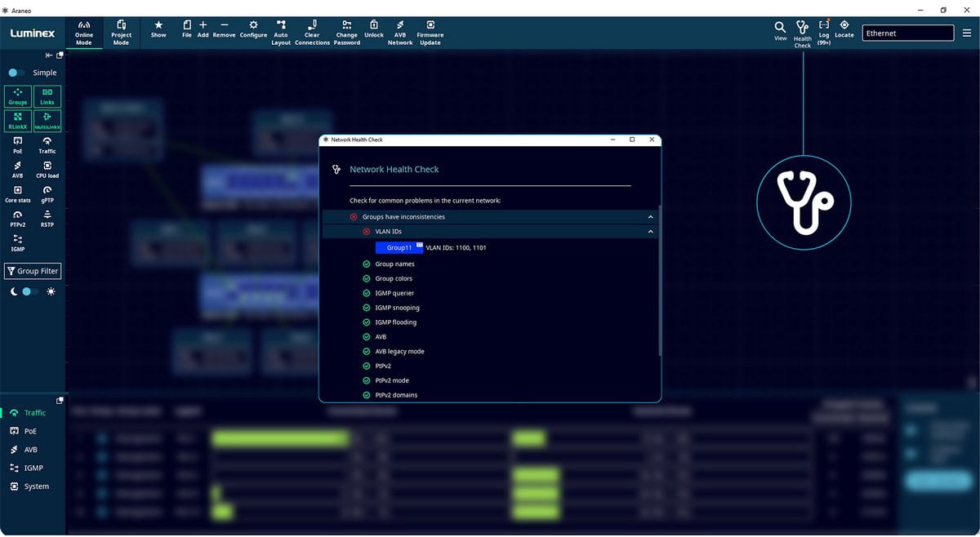The image size is (980, 537).
Task: Select the IGMP tab in bottom panel
Action: coord(33,468)
